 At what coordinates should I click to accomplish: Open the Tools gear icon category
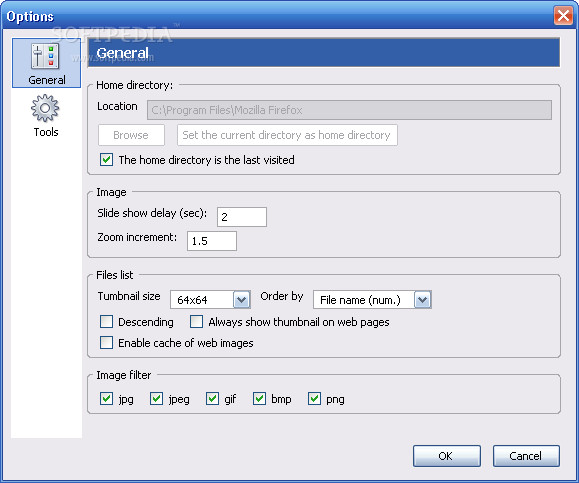click(x=45, y=116)
